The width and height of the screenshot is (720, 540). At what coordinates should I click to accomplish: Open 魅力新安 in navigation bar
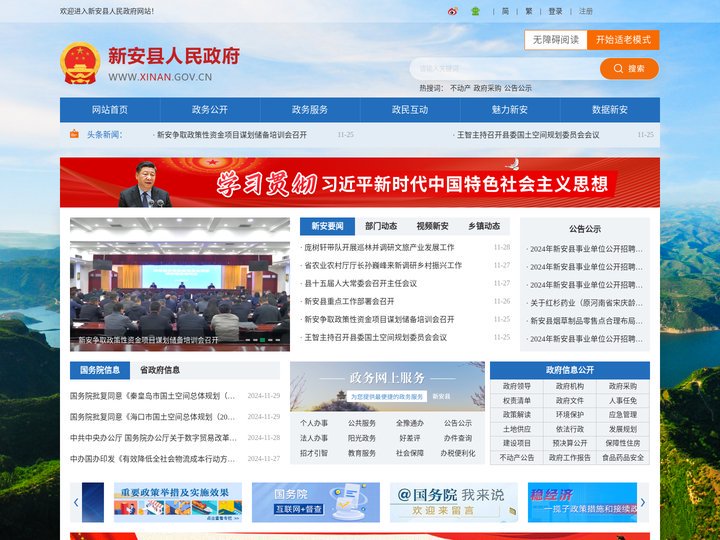[x=510, y=110]
